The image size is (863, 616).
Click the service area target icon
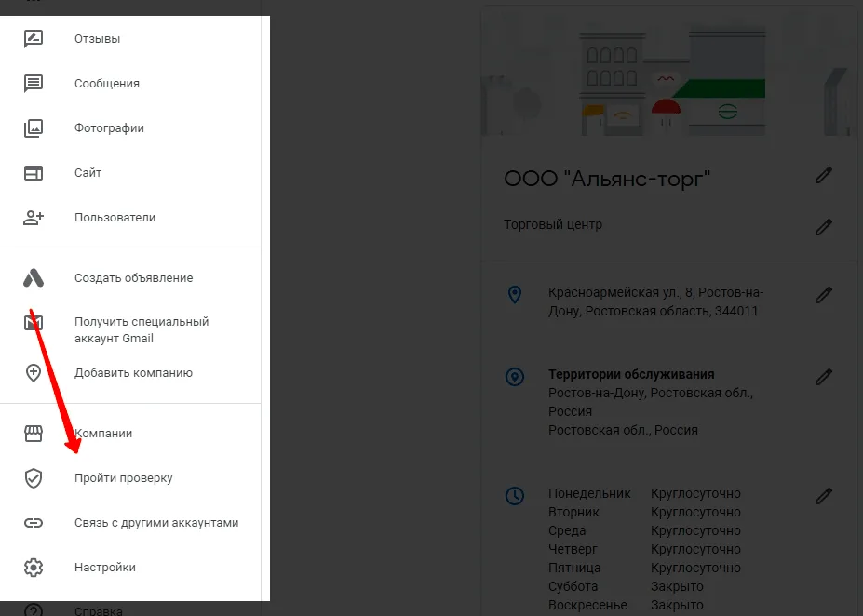pos(515,377)
